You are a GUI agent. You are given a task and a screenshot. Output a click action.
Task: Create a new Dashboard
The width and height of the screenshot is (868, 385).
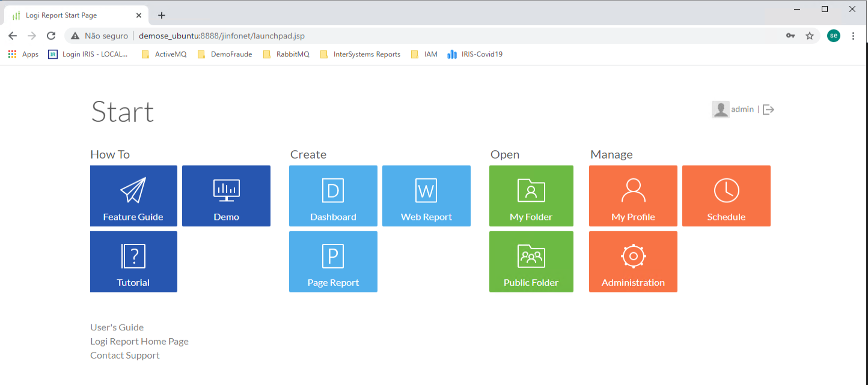click(x=333, y=196)
